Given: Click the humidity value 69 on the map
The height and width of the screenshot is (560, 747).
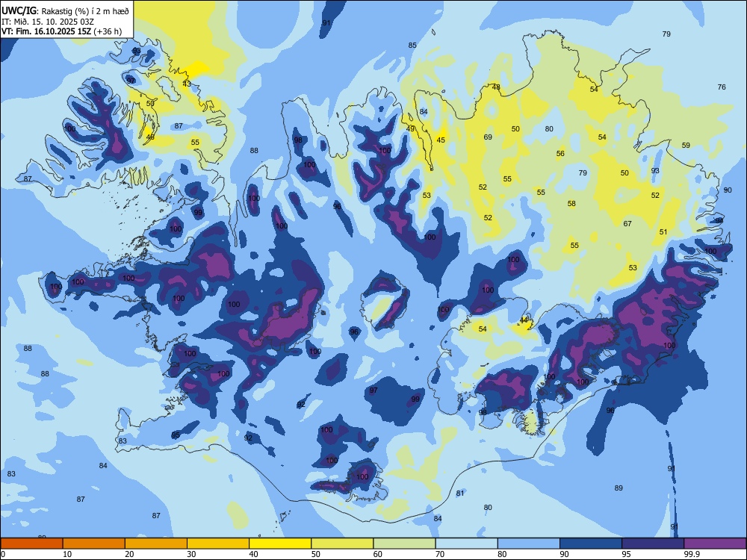Looking at the screenshot, I should point(488,137).
